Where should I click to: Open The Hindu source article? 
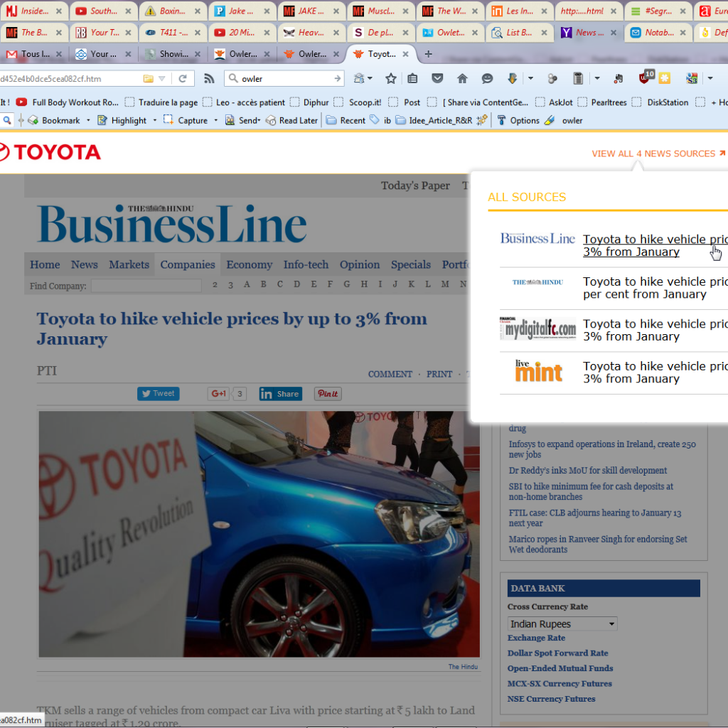pos(655,288)
